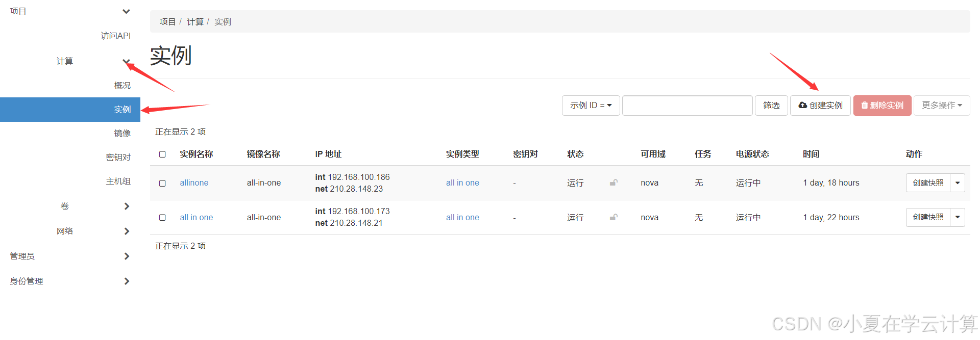
Task: Collapse the 计算 sidebar section
Action: point(126,61)
